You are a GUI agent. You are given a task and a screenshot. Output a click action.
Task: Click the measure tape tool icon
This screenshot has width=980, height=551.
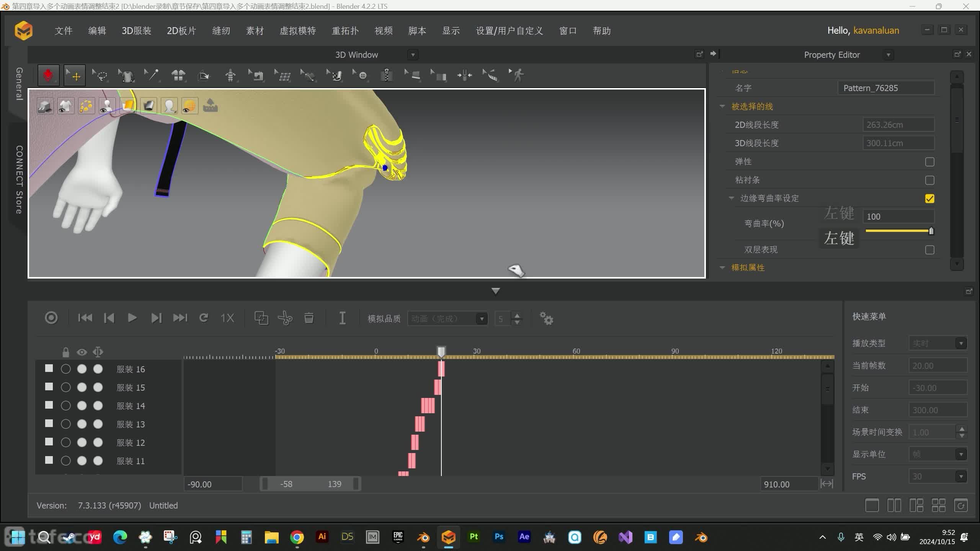pos(491,75)
